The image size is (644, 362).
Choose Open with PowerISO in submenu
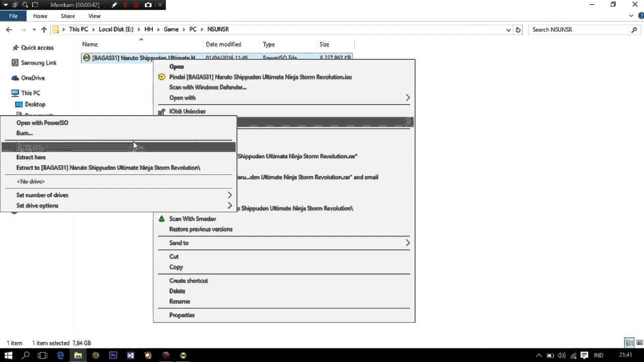click(118, 123)
